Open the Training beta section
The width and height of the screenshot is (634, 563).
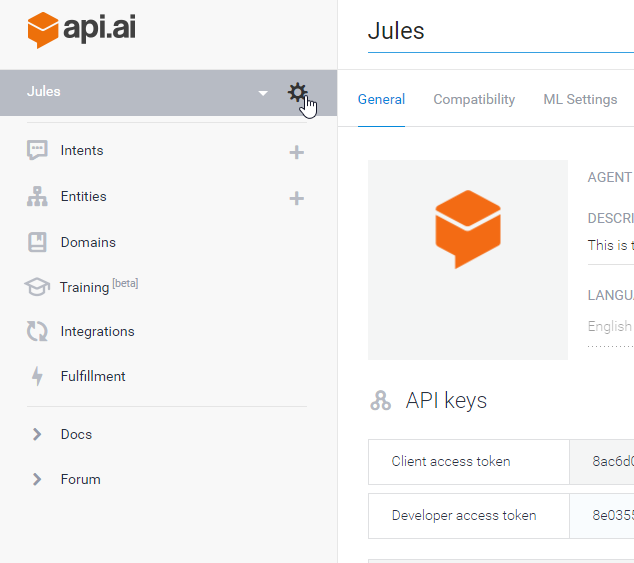[x=99, y=287]
